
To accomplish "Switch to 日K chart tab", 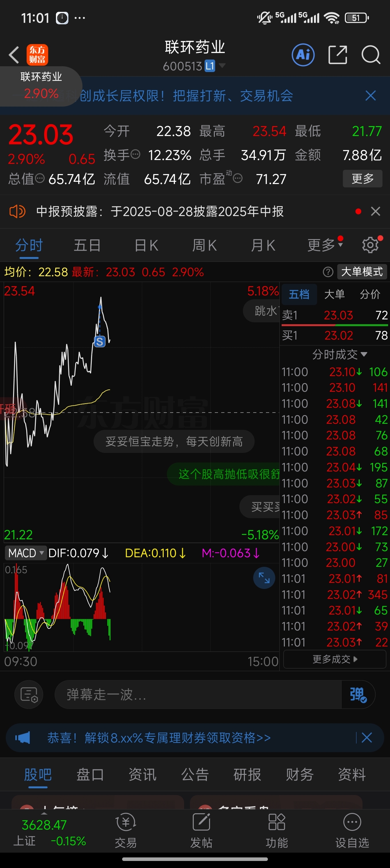I will tap(146, 245).
